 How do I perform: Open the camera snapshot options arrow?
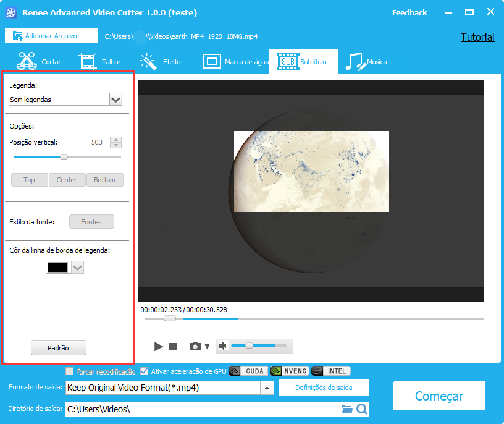(208, 347)
